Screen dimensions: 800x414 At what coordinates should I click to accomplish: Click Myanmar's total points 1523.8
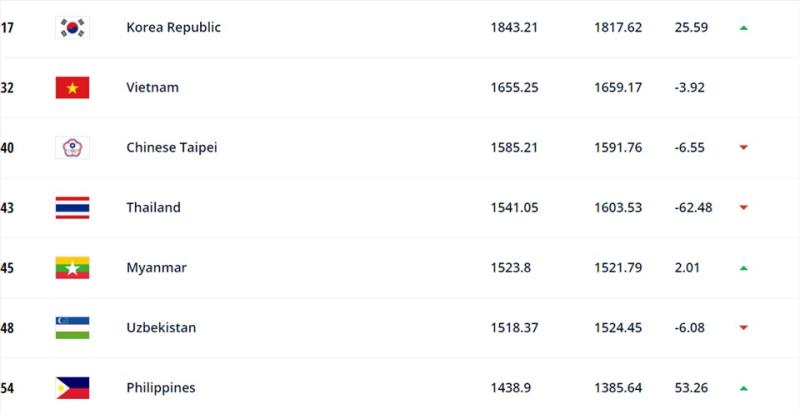511,268
